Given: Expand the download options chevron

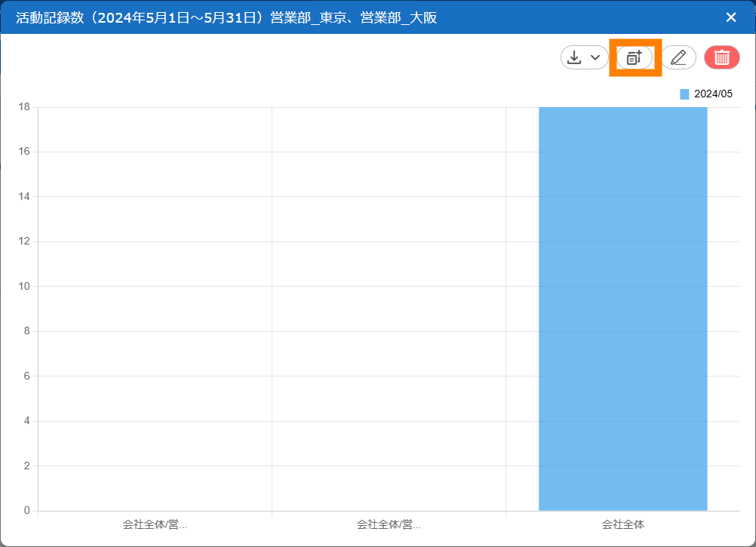Looking at the screenshot, I should [x=595, y=57].
